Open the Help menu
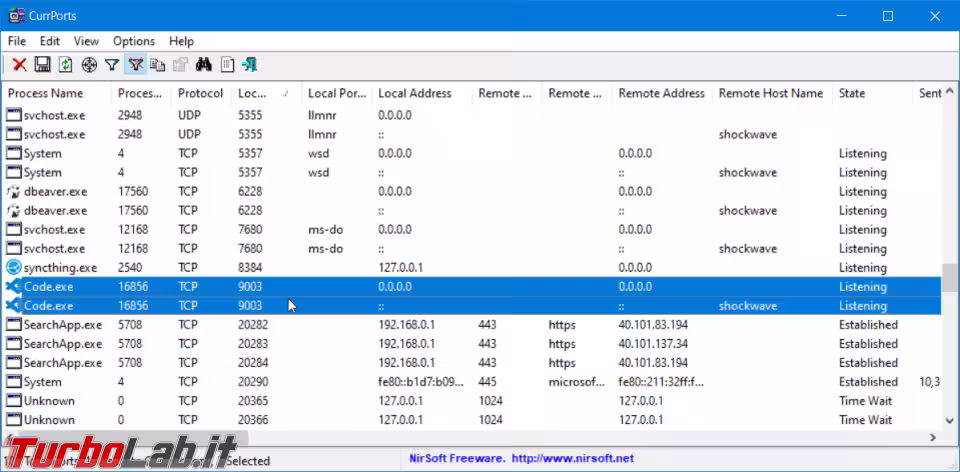The width and height of the screenshot is (960, 472). [x=181, y=41]
